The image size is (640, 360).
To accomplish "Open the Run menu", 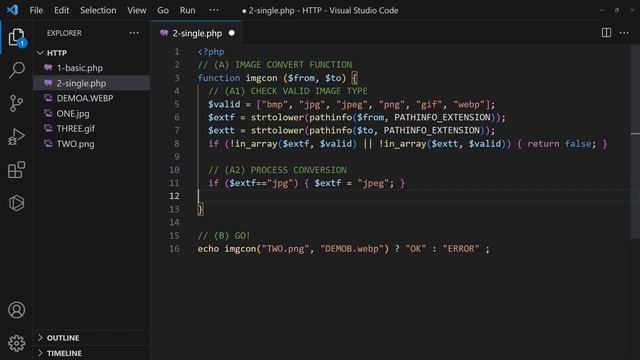I will pos(187,10).
